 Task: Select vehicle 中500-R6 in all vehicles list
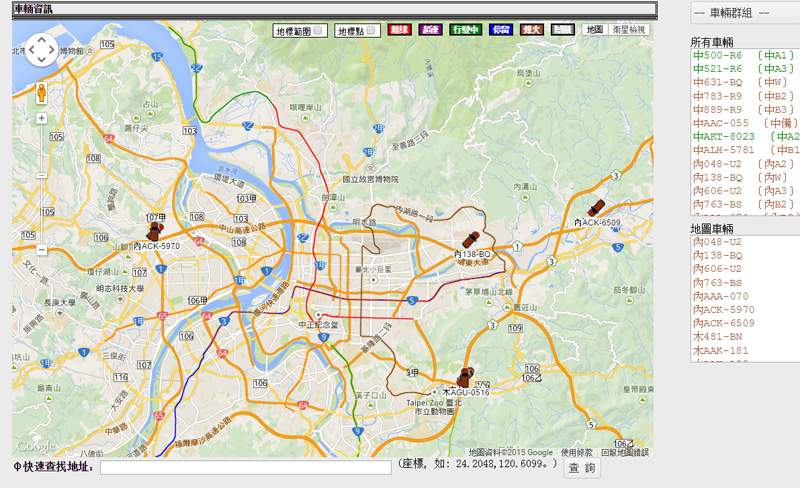[744, 55]
